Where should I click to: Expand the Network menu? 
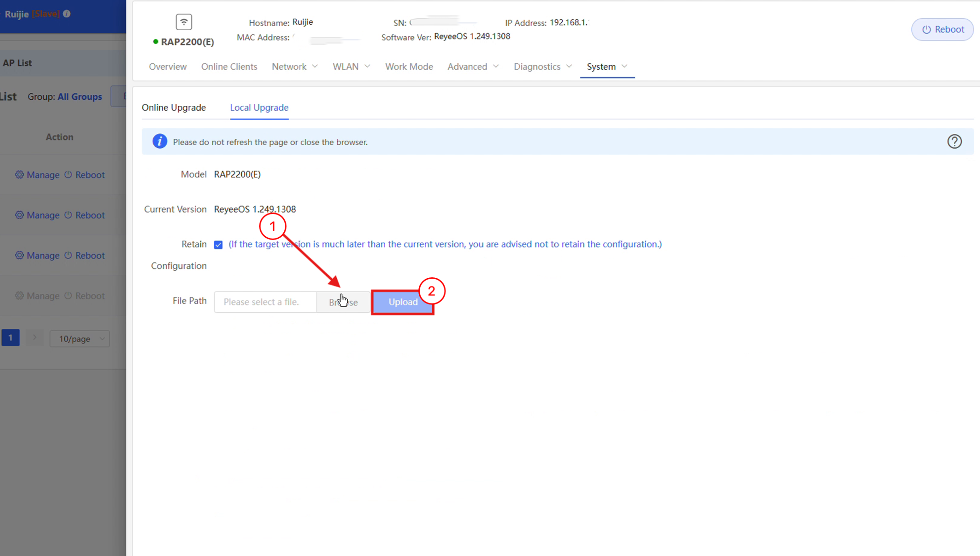pos(295,67)
